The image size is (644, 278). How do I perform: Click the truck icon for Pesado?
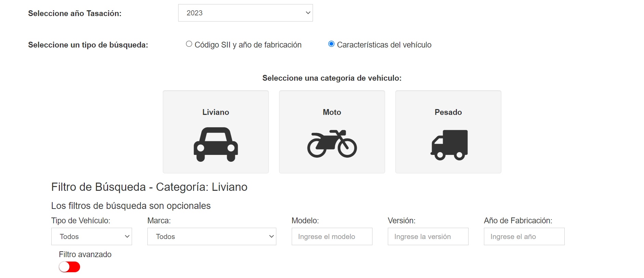pyautogui.click(x=449, y=145)
